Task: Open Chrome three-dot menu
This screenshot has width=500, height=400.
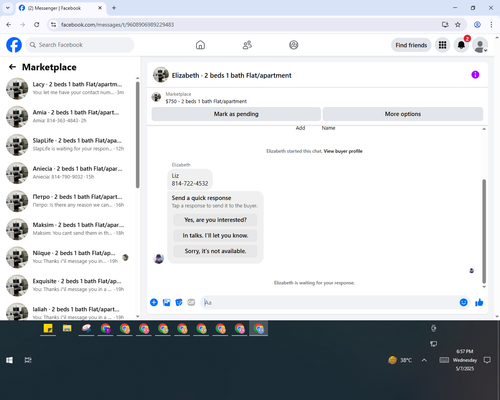Action: 491,25
